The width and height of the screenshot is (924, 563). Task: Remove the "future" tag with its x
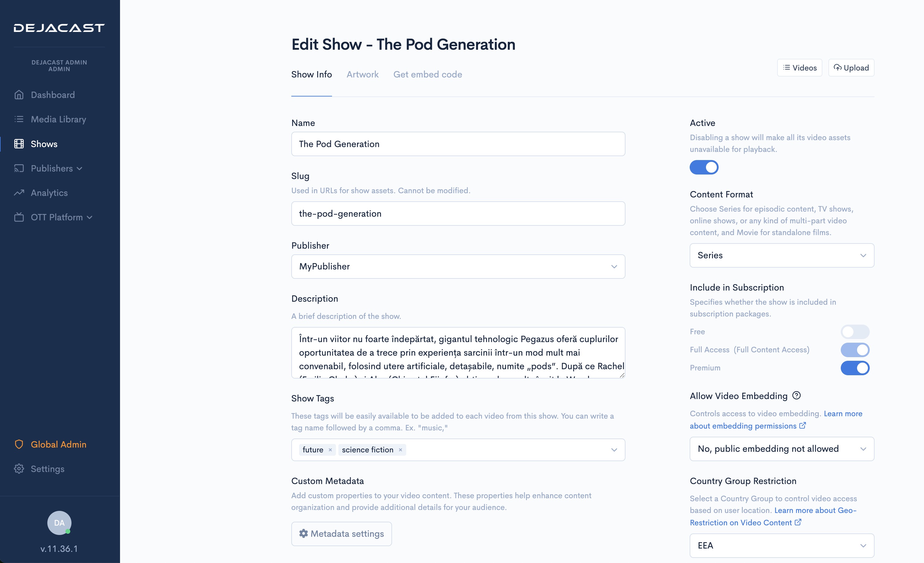[x=330, y=450]
